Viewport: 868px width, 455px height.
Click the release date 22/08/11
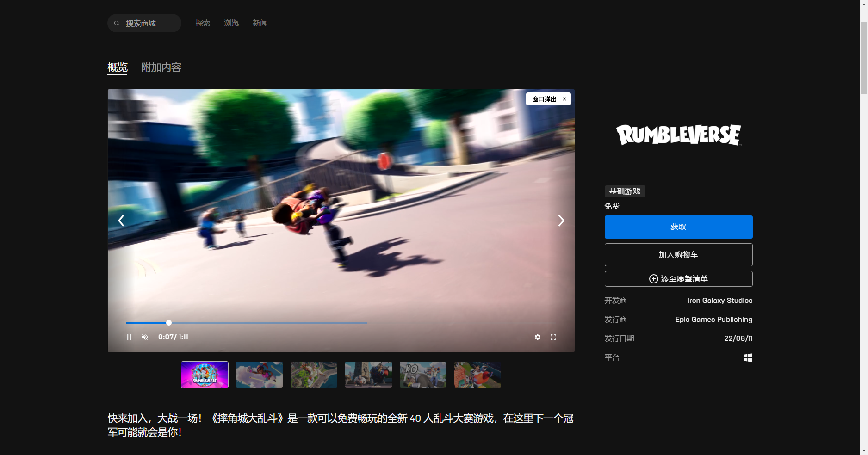coord(738,338)
